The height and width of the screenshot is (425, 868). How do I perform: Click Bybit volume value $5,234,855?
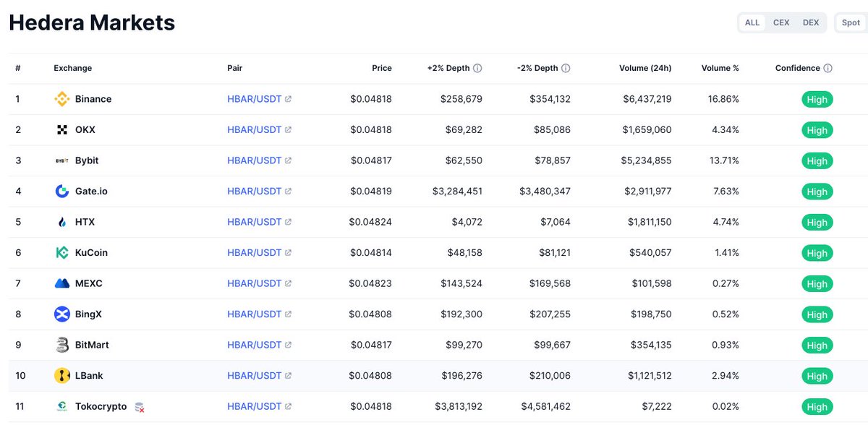tap(647, 160)
